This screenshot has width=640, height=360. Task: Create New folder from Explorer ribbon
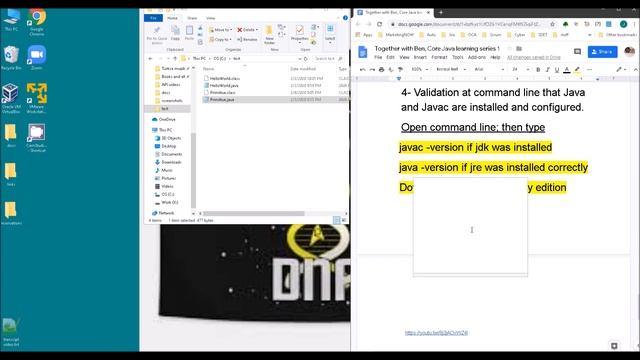click(x=269, y=35)
